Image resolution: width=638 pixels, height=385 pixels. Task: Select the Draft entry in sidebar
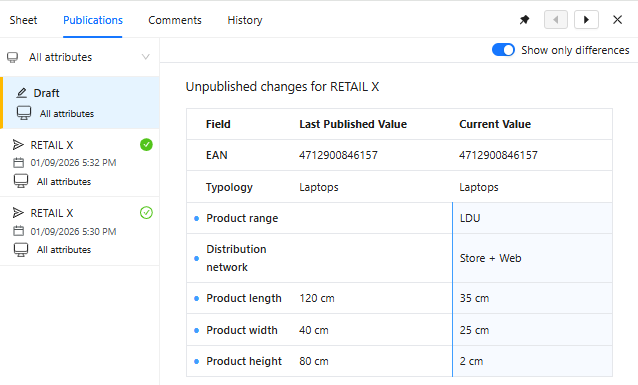pos(81,103)
